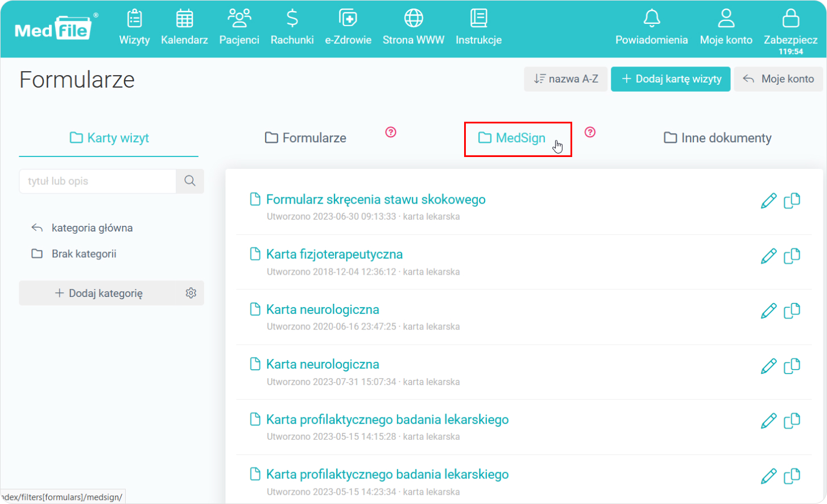Edit Karta profilaktycznego badania from 14:15:28
This screenshot has height=504, width=827.
point(768,421)
